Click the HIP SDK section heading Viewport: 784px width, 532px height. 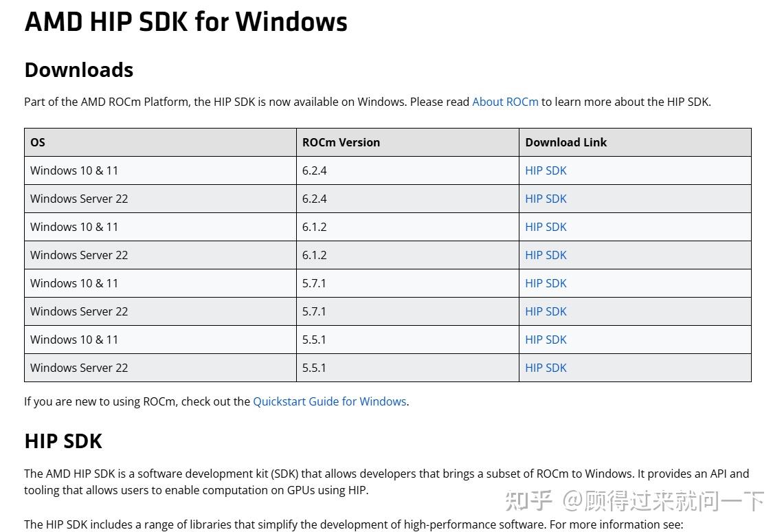63,441
